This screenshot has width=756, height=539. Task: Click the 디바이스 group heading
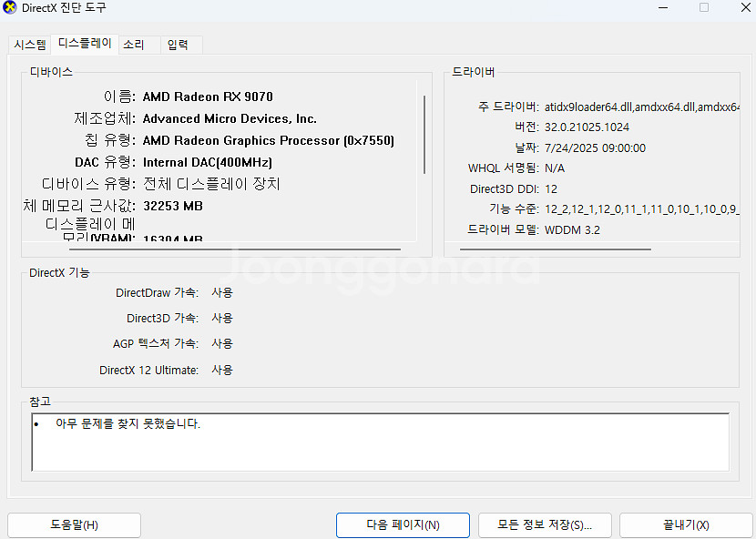[x=51, y=72]
